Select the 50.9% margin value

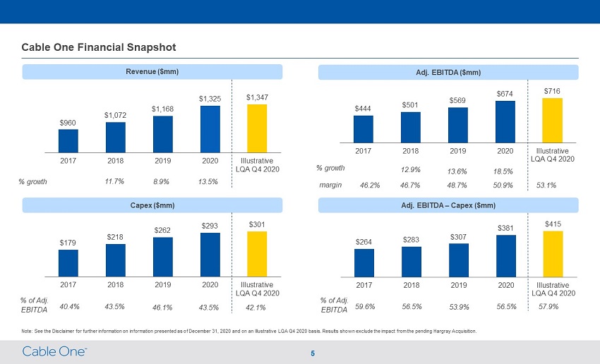tap(503, 186)
